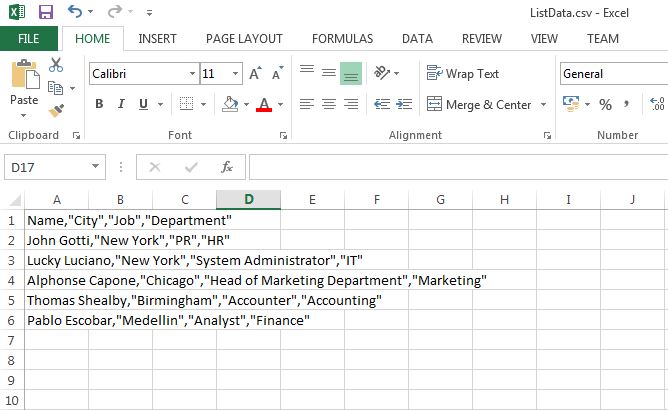Select the DATA ribbon tab
This screenshot has height=410, width=668.
[x=418, y=39]
